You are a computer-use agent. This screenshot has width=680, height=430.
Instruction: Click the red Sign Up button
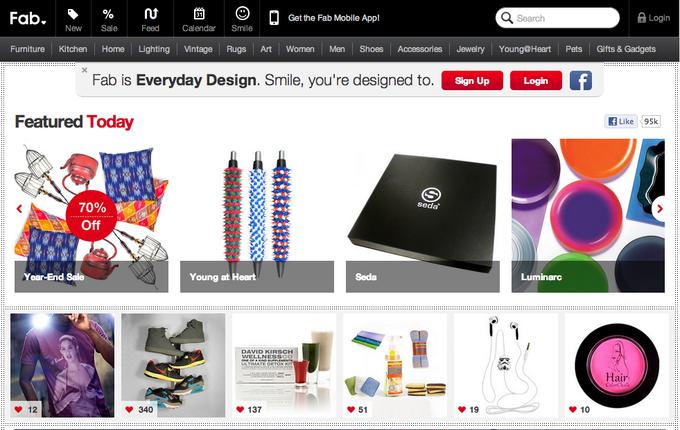[472, 81]
